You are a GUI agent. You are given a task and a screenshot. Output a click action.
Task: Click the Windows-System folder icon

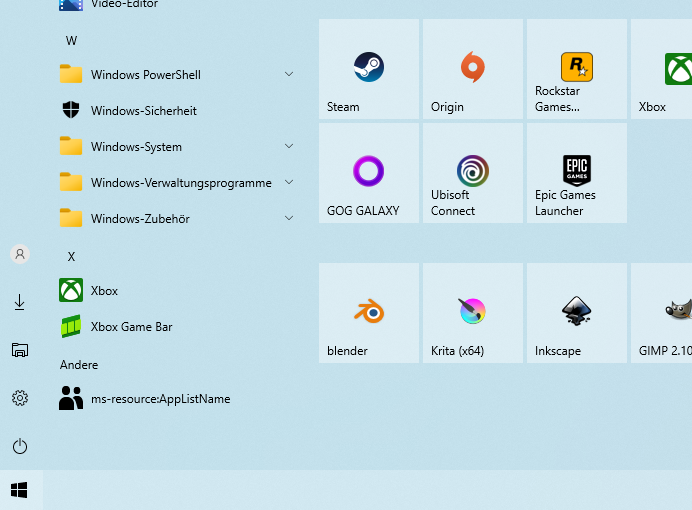[71, 146]
